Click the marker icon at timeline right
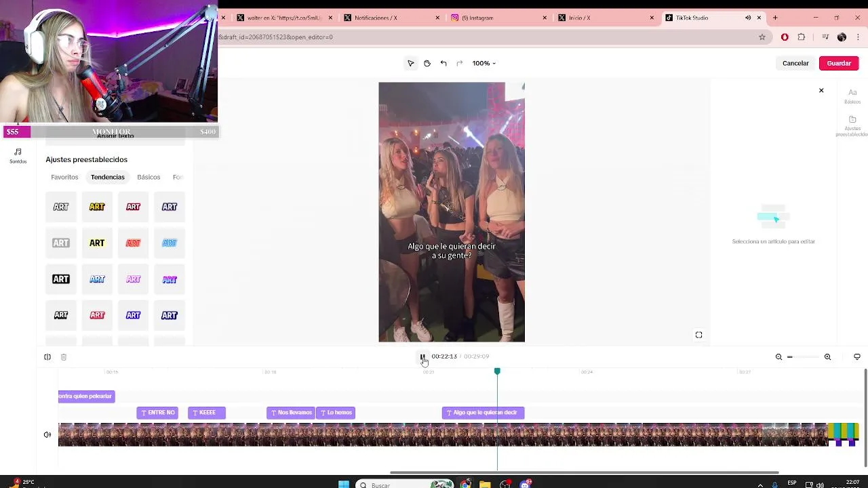 (857, 357)
